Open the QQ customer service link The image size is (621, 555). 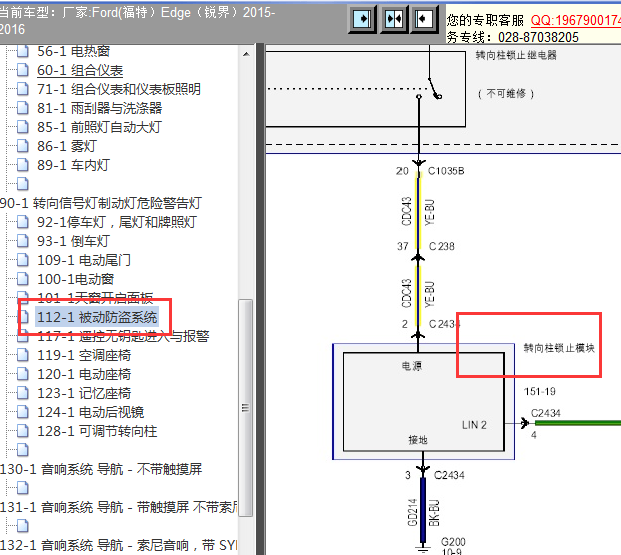point(576,20)
